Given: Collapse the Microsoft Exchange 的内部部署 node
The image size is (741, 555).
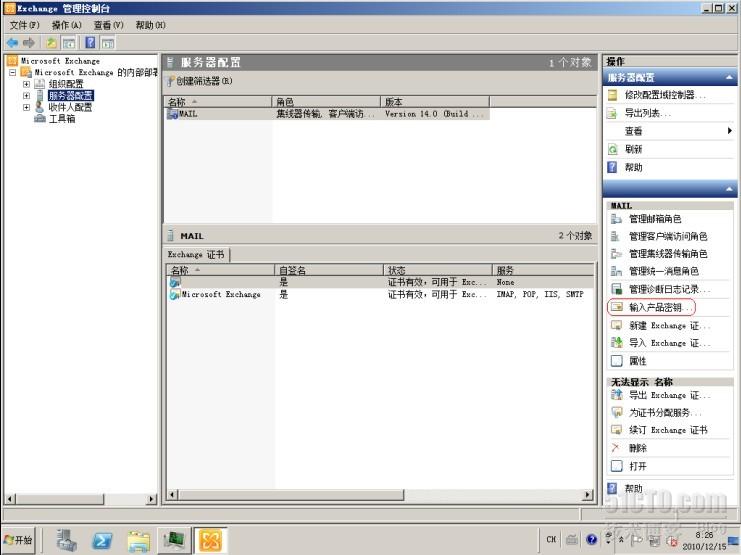Looking at the screenshot, I should point(13,72).
